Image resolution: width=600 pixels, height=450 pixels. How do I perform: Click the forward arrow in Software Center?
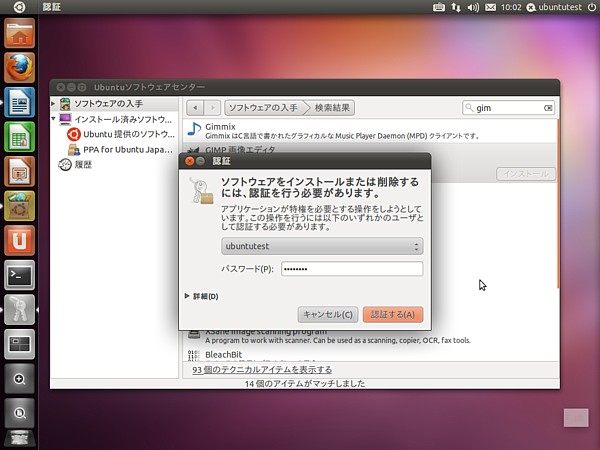click(212, 108)
